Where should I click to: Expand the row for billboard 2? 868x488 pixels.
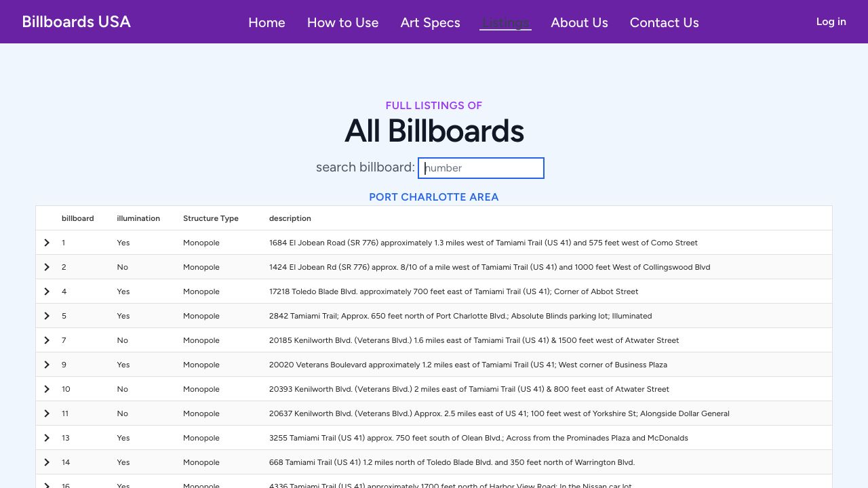pyautogui.click(x=47, y=267)
